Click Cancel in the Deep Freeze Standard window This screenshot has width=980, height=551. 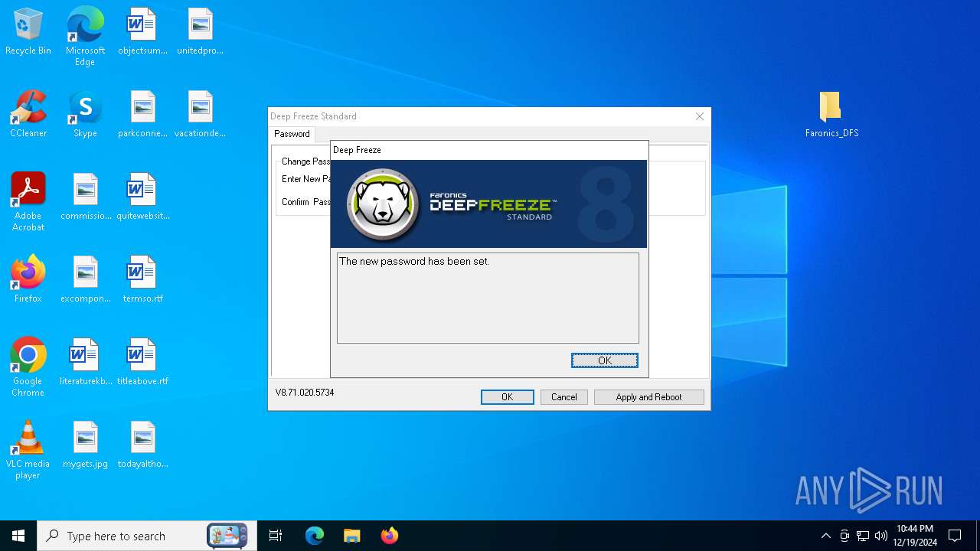(x=563, y=397)
